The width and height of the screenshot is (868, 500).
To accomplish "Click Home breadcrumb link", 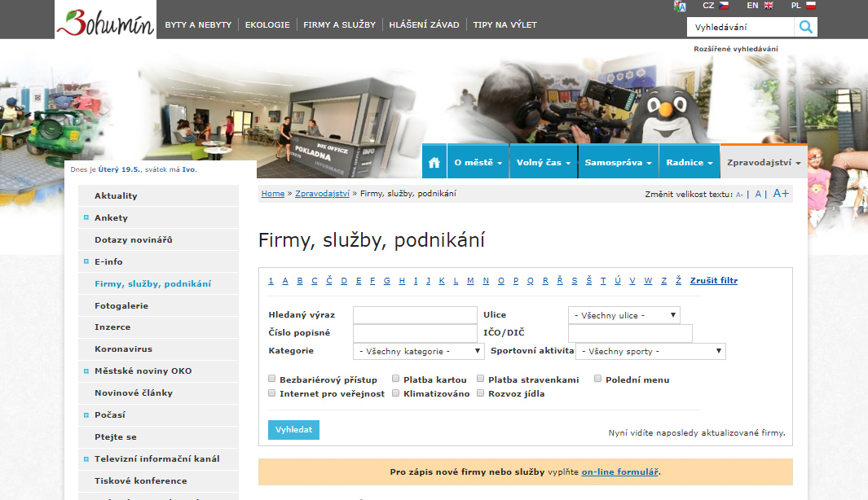I will click(273, 194).
